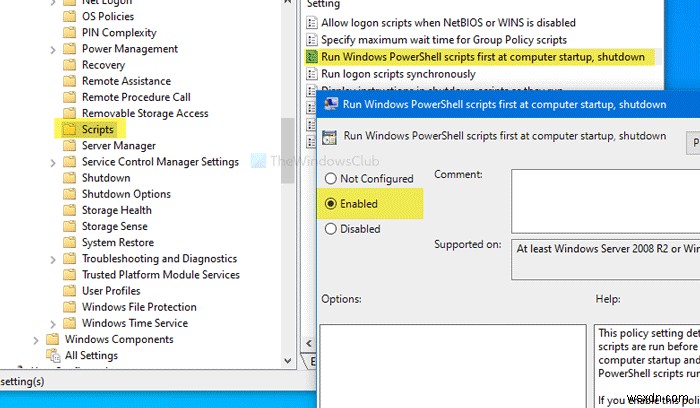Select Specify maximum wait time for scripts
This screenshot has height=408, width=700.
pos(444,40)
